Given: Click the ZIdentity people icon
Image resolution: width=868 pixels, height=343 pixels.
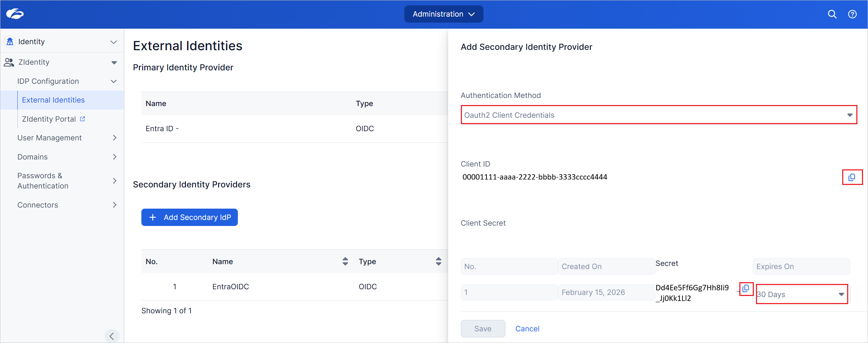Looking at the screenshot, I should [9, 62].
